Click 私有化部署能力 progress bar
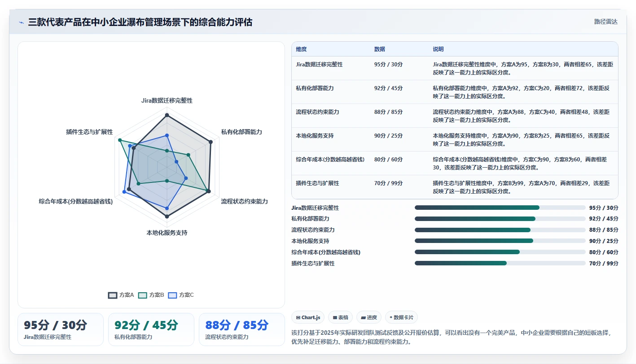The width and height of the screenshot is (636, 364). tap(500, 219)
